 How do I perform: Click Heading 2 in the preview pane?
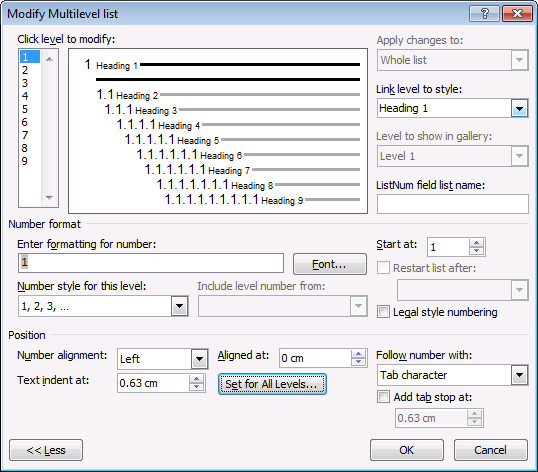point(137,95)
